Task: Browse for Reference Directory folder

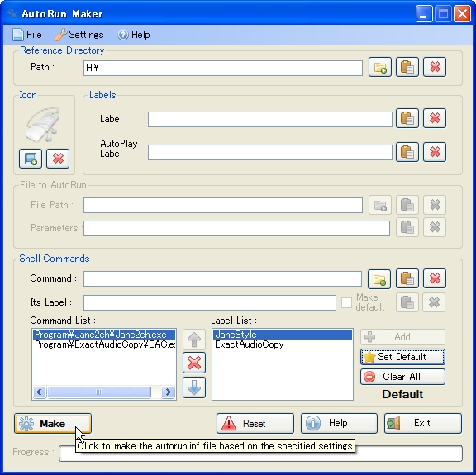Action: point(380,67)
